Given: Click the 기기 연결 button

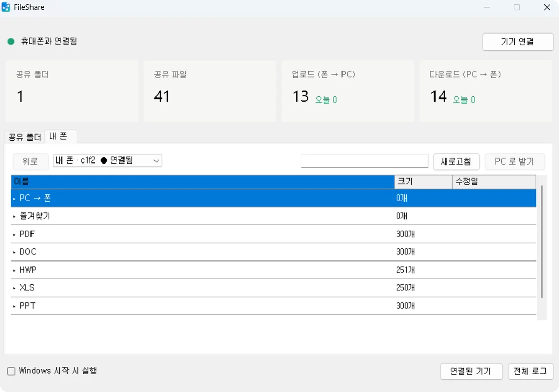Looking at the screenshot, I should (x=518, y=42).
